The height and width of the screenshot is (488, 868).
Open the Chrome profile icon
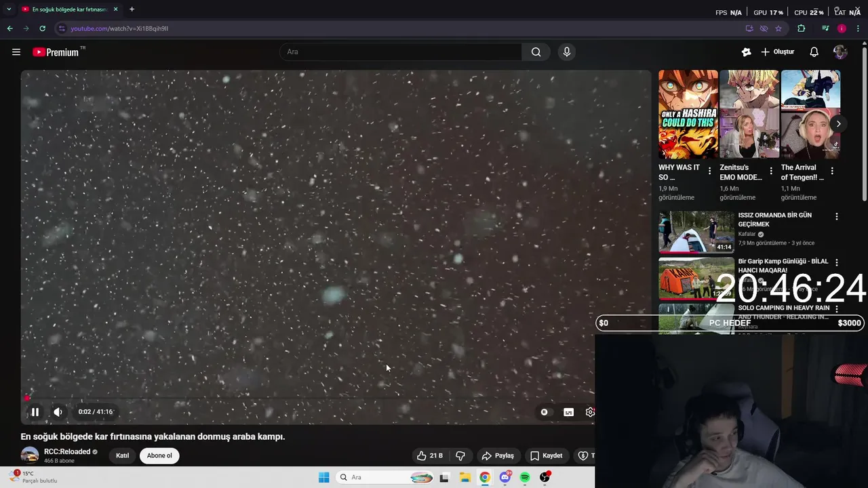(x=842, y=28)
